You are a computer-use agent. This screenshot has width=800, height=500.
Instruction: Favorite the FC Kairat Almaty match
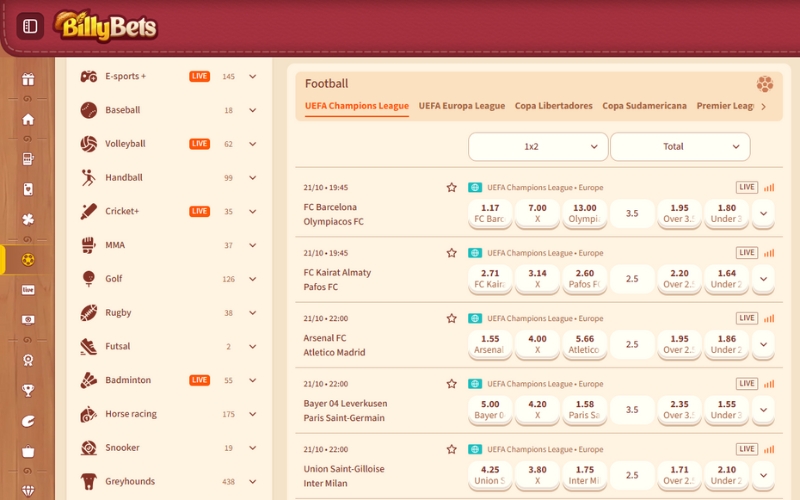[452, 253]
